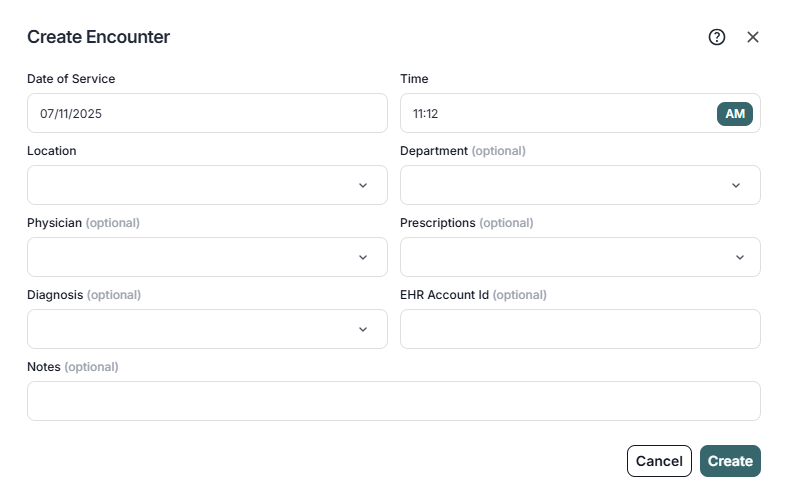Open the Physician selection box

[x=195, y=257]
